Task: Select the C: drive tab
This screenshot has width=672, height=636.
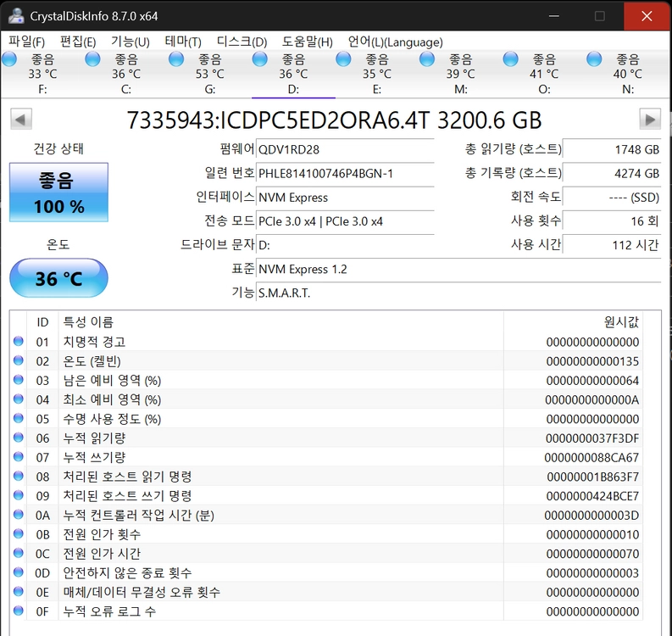Action: pyautogui.click(x=125, y=74)
